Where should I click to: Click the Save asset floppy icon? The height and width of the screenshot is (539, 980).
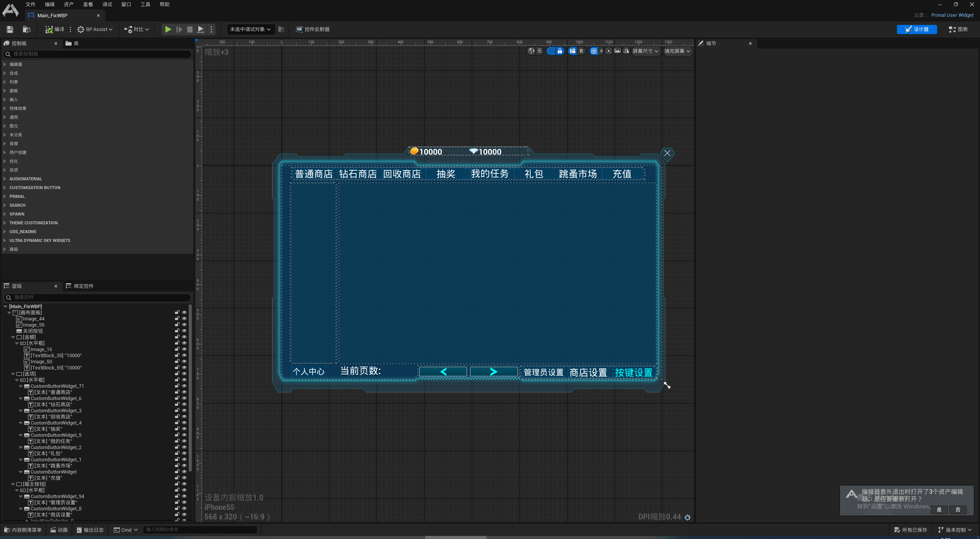[10, 29]
